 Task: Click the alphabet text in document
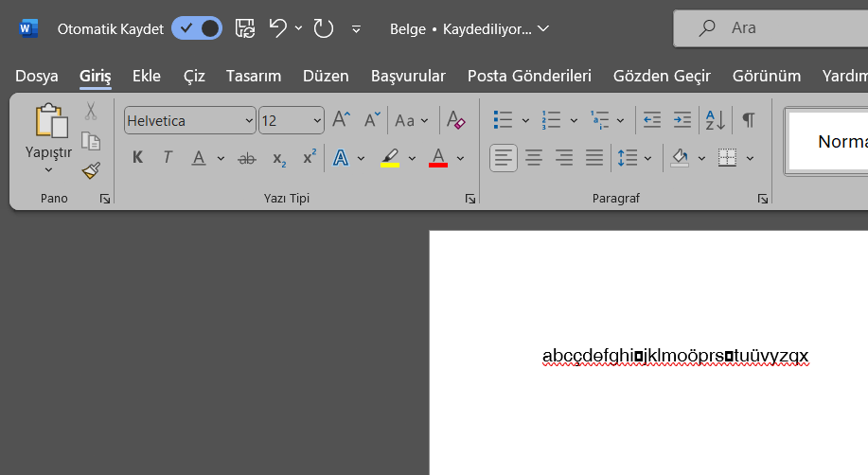[675, 356]
